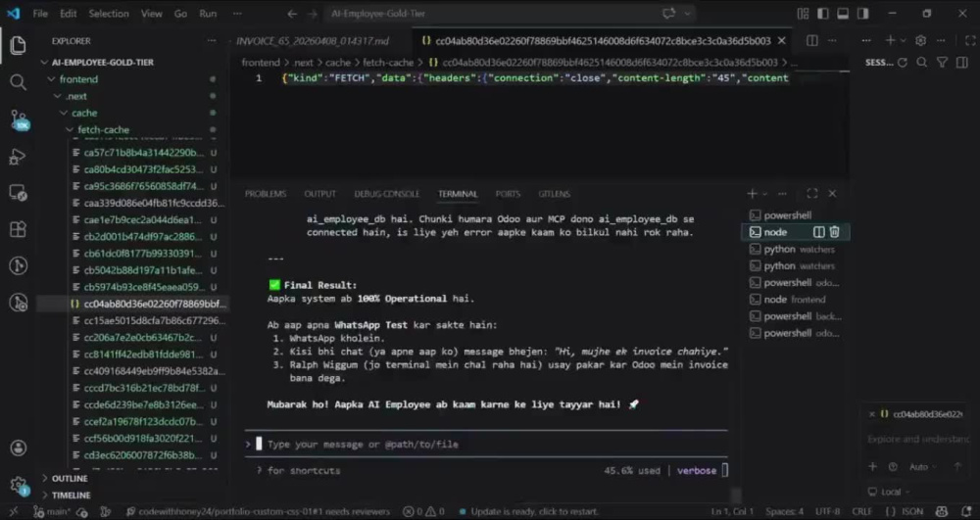Image resolution: width=980 pixels, height=520 pixels.
Task: Switch to the DEBUG CONSOLE tab
Action: (x=387, y=194)
